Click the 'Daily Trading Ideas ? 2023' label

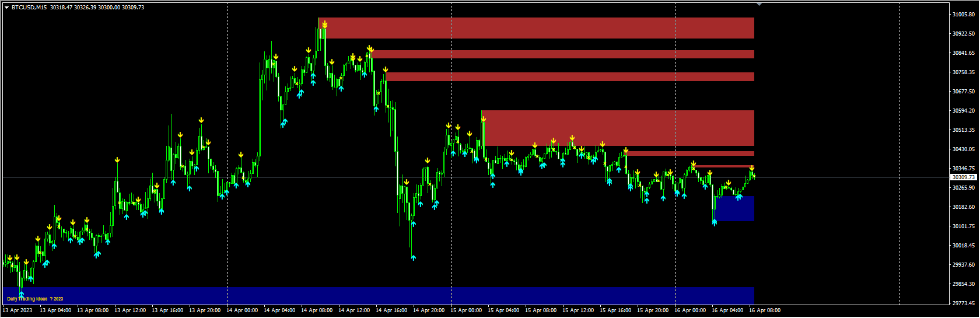[x=35, y=299]
